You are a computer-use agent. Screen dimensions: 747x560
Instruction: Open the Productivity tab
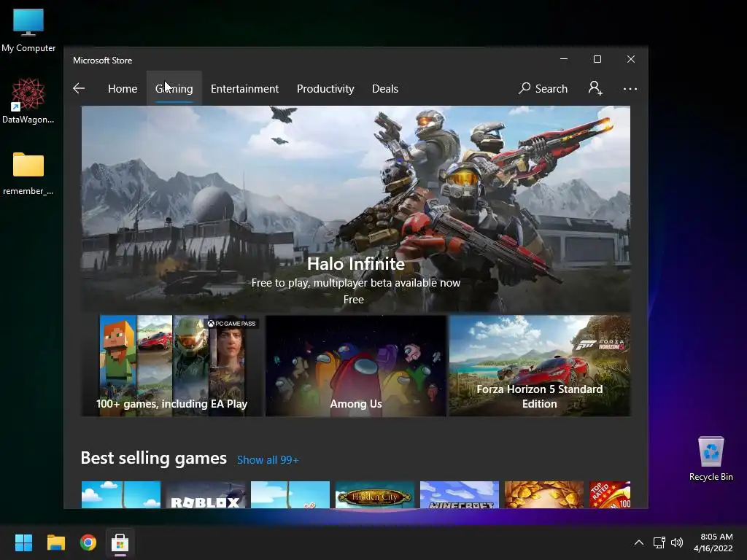[x=325, y=88]
